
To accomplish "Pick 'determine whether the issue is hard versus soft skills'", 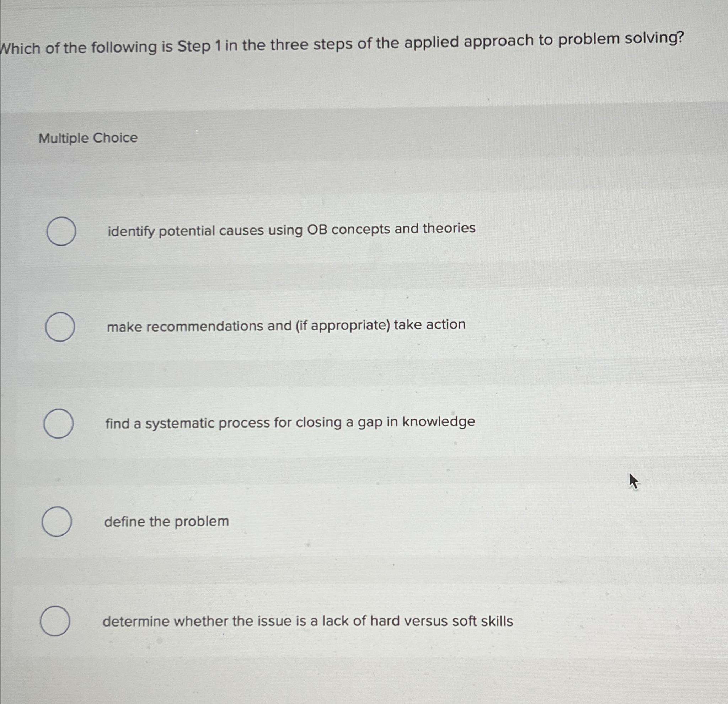I will pyautogui.click(x=54, y=621).
